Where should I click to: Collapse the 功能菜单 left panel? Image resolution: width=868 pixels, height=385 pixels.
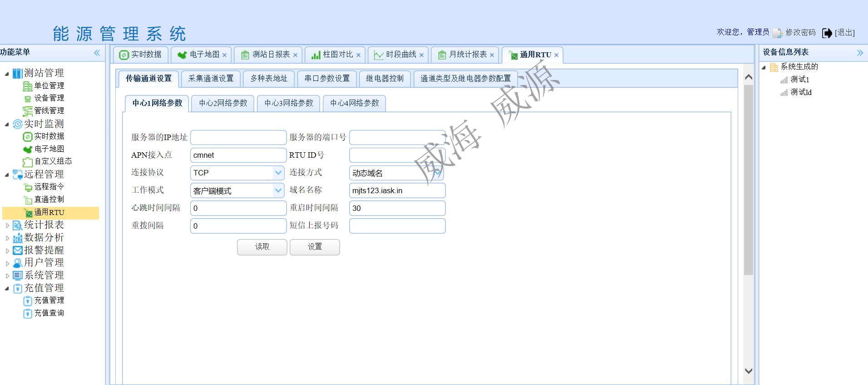tap(97, 53)
